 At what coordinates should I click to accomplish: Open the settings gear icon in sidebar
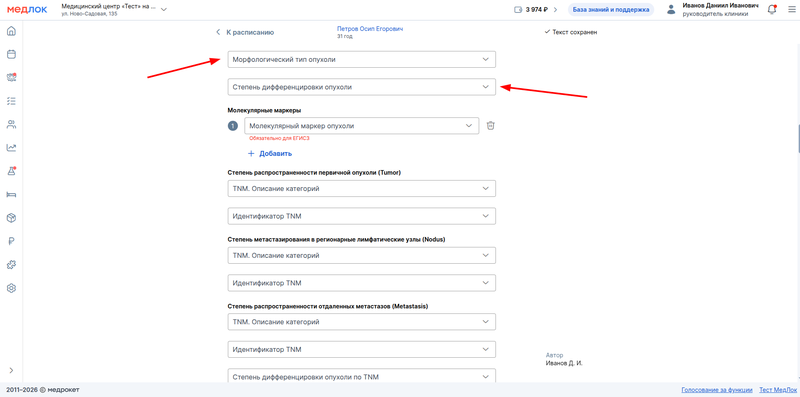[x=11, y=288]
